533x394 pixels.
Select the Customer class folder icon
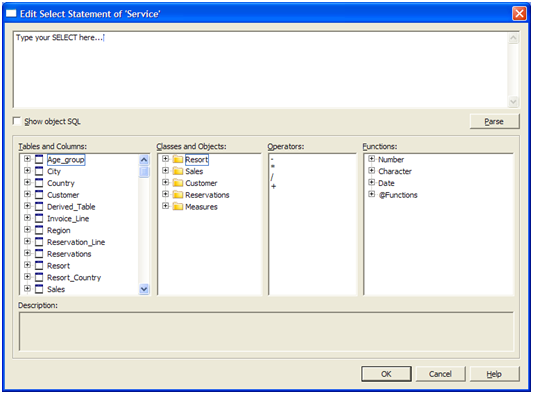(x=178, y=183)
